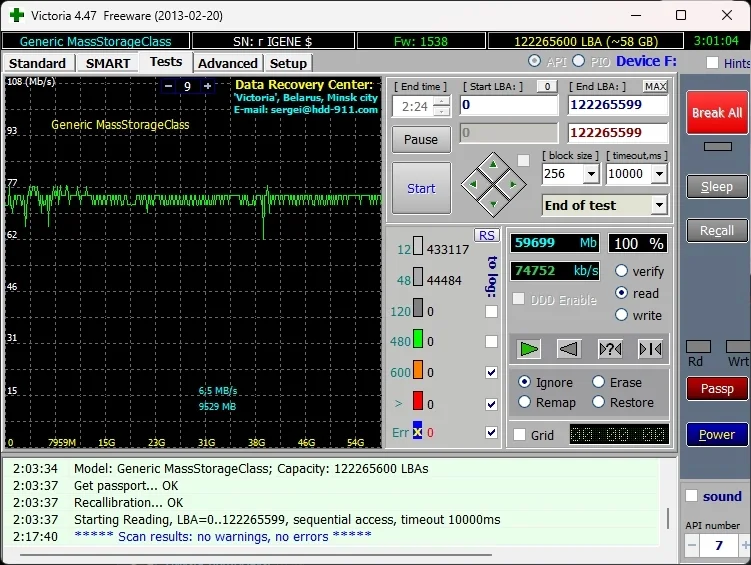
Task: Switch to the SMART tab
Action: coord(108,63)
